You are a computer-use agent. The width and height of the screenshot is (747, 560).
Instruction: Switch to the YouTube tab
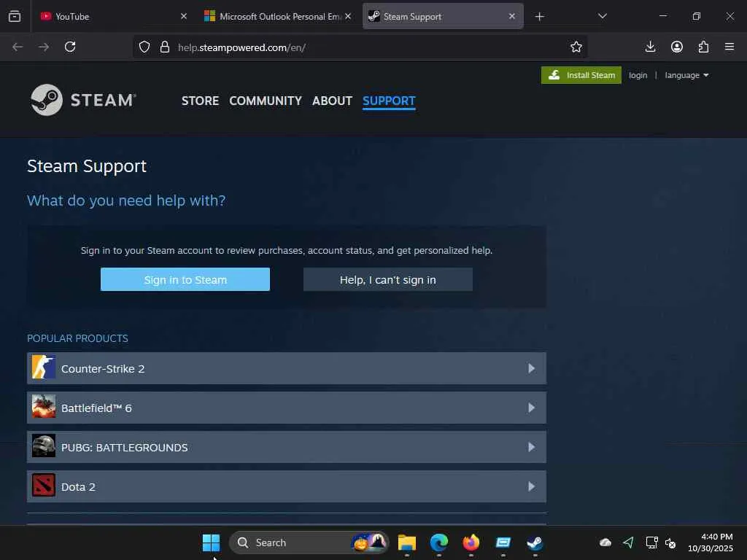point(113,16)
